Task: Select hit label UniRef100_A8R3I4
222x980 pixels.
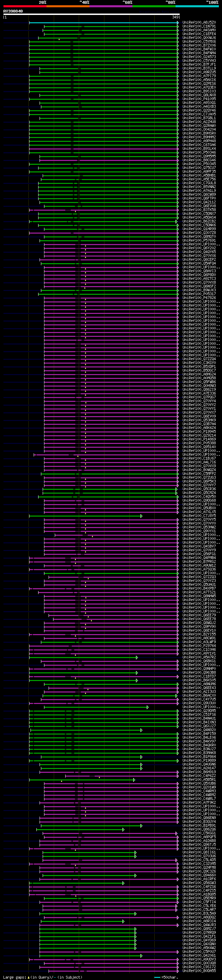Action: 199,921
